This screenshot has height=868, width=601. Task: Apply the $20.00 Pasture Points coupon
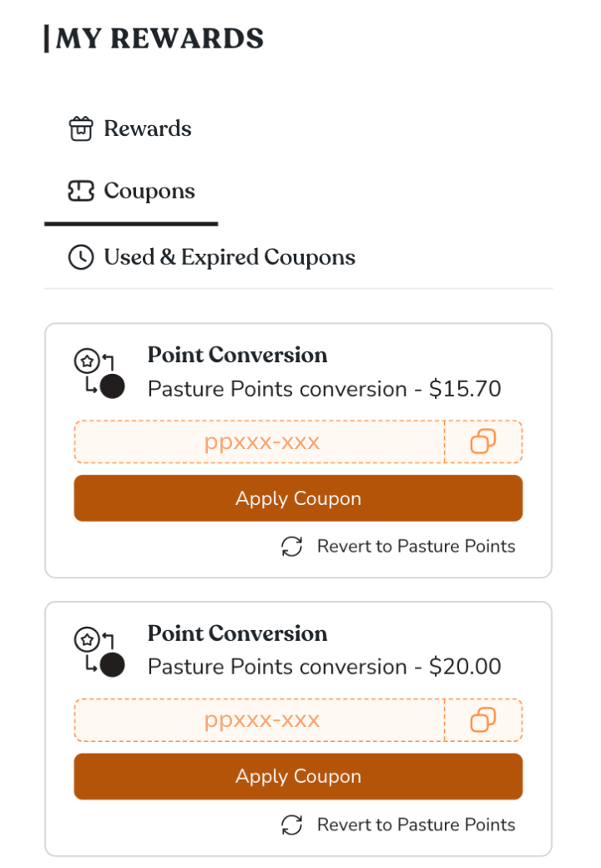click(298, 776)
